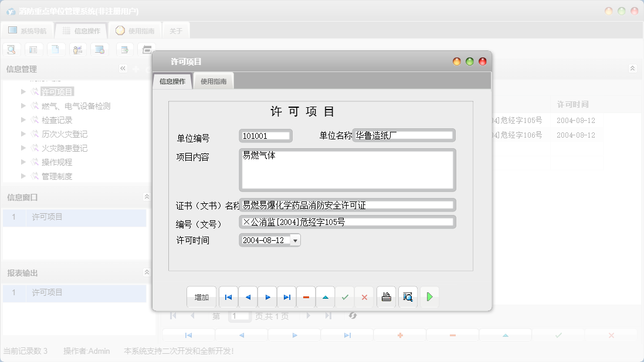Collapse the 信息管理 panel with double chevron
The height and width of the screenshot is (362, 644).
tap(123, 68)
